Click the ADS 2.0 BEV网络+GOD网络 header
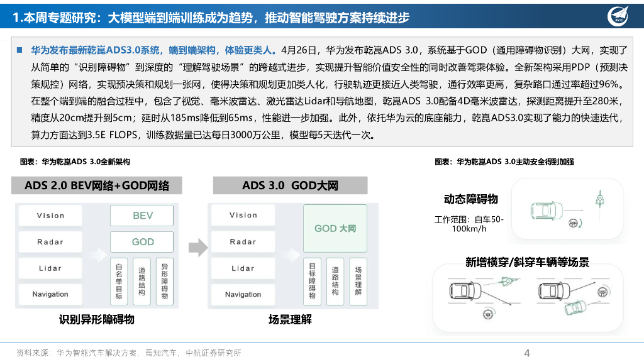 (97, 185)
